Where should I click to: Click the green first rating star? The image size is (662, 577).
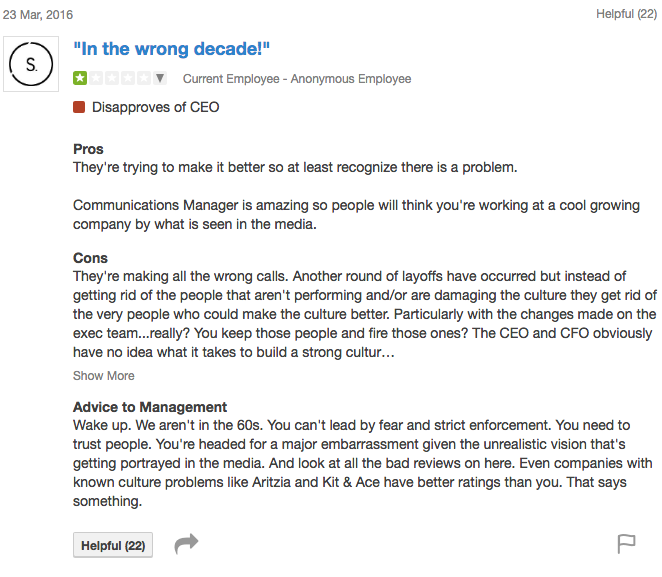tap(80, 78)
